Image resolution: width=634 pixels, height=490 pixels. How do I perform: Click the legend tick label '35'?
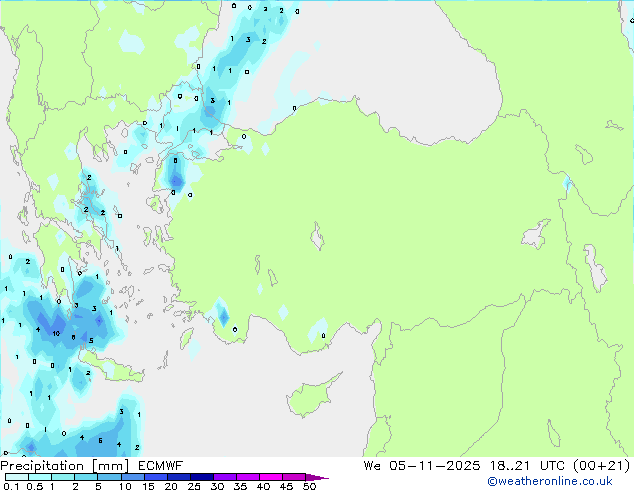tap(240, 486)
